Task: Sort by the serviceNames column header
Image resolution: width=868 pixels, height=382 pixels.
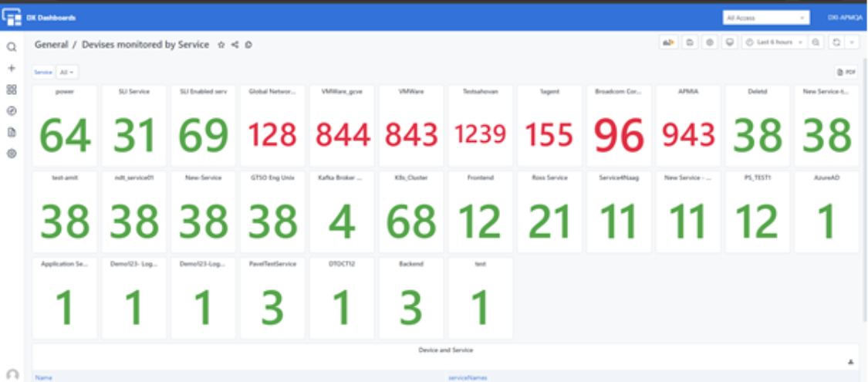Action: pyautogui.click(x=468, y=377)
